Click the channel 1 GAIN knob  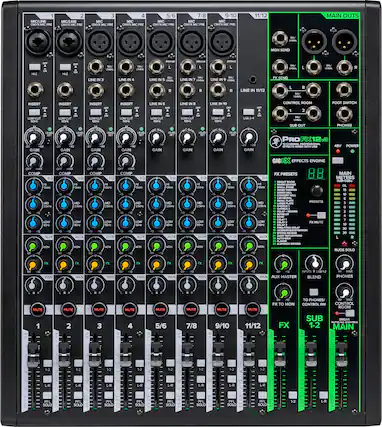click(x=33, y=138)
